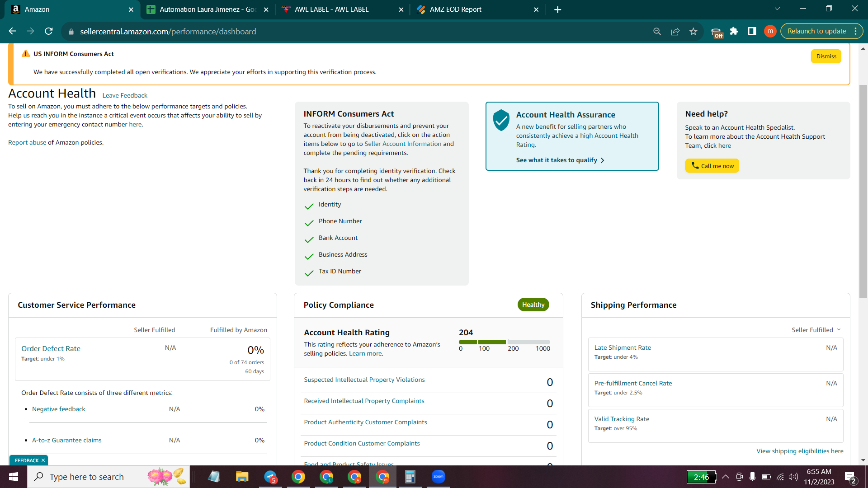868x488 pixels.
Task: Open the Windows Start menu
Action: pyautogui.click(x=14, y=477)
